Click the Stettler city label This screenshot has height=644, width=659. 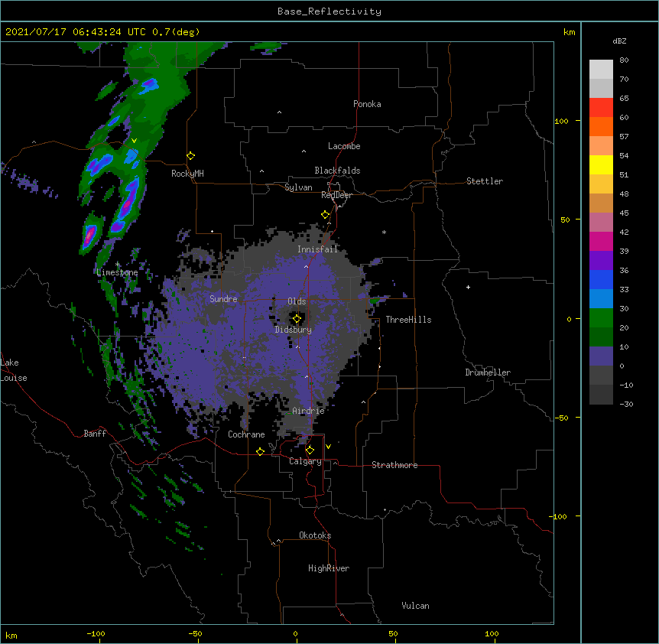[485, 181]
